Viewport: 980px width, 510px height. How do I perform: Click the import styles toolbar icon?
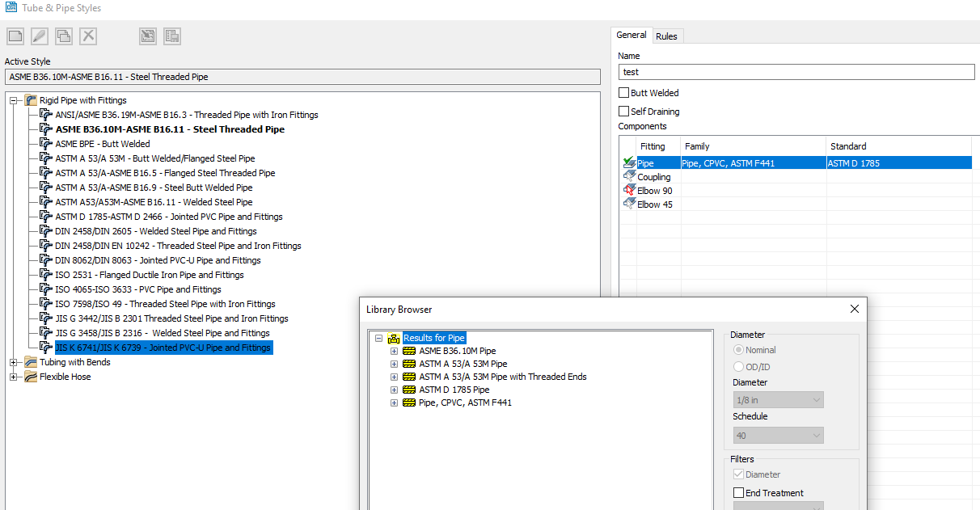pos(147,36)
